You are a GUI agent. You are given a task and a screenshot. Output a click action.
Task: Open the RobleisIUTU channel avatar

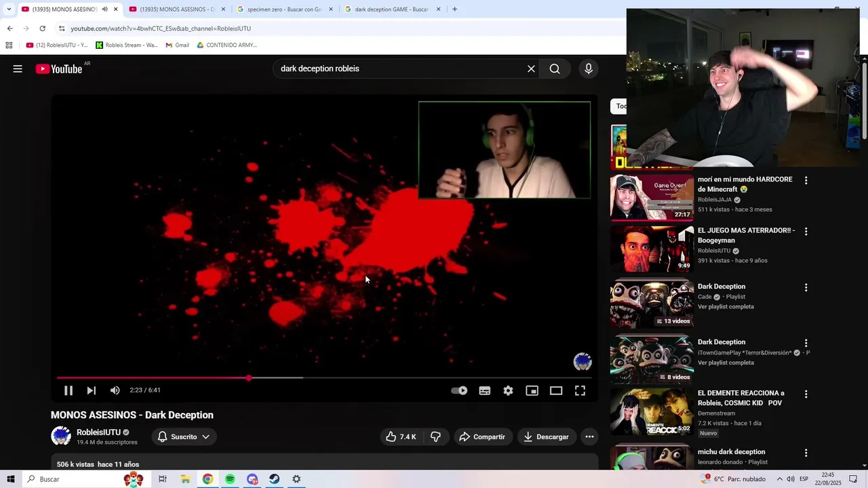point(61,436)
